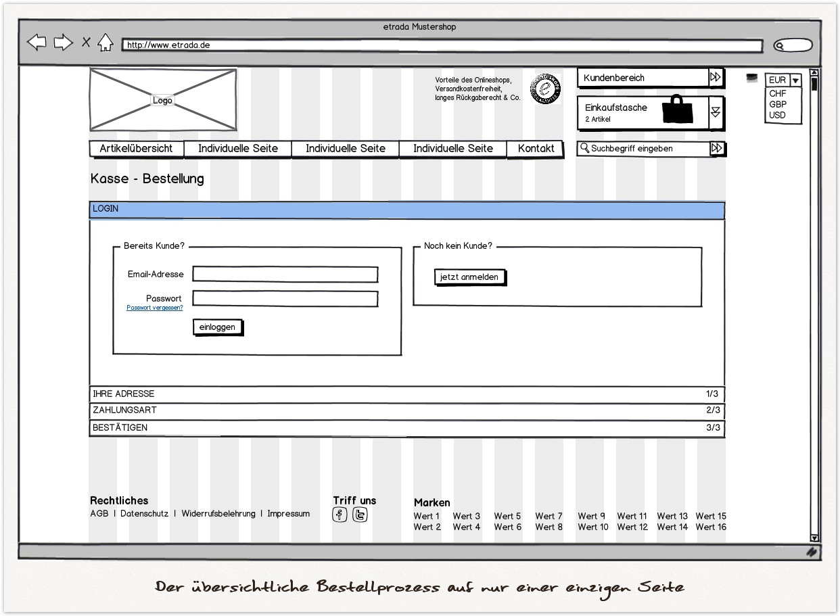The image size is (840, 616).
Task: Toggle the LOGIN section header bar
Action: [406, 210]
